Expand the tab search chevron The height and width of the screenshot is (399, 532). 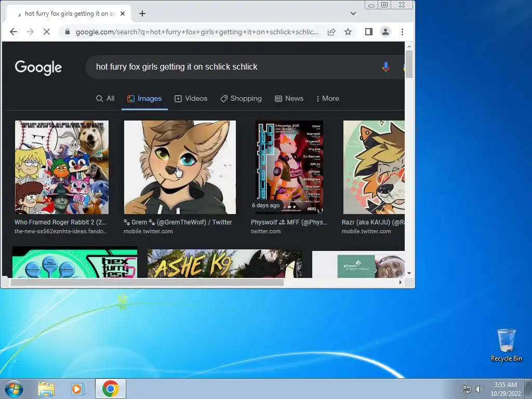[x=353, y=14]
